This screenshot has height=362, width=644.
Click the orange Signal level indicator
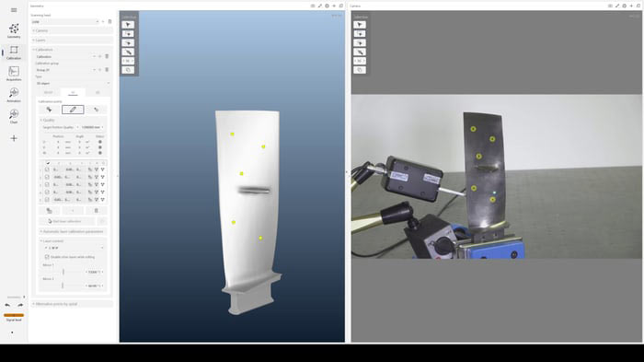(x=14, y=315)
